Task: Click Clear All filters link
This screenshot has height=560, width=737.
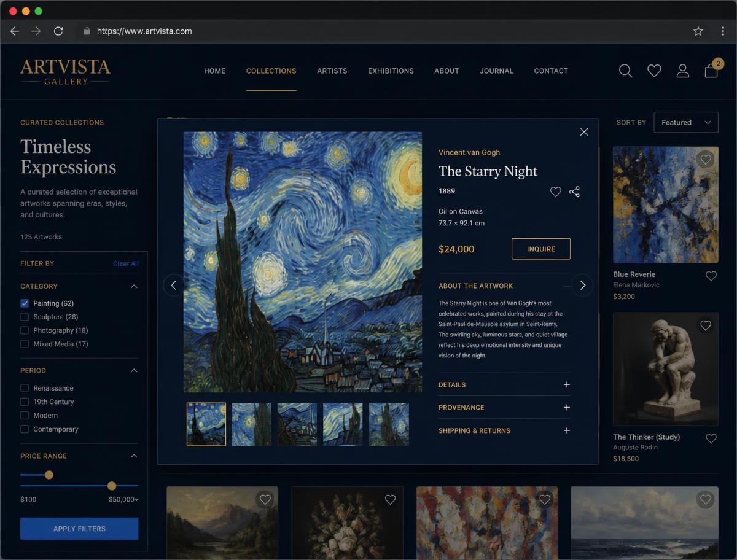Action: (126, 263)
